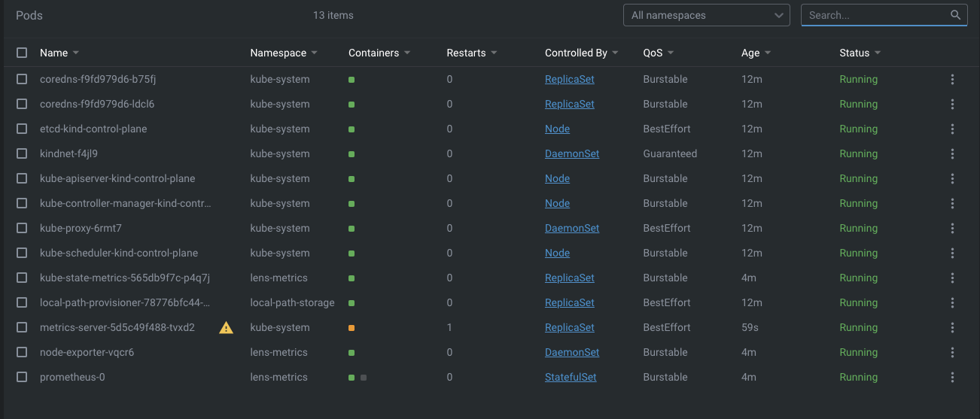The height and width of the screenshot is (419, 980).
Task: Click orange container status square of metrics-server
Action: (x=352, y=328)
